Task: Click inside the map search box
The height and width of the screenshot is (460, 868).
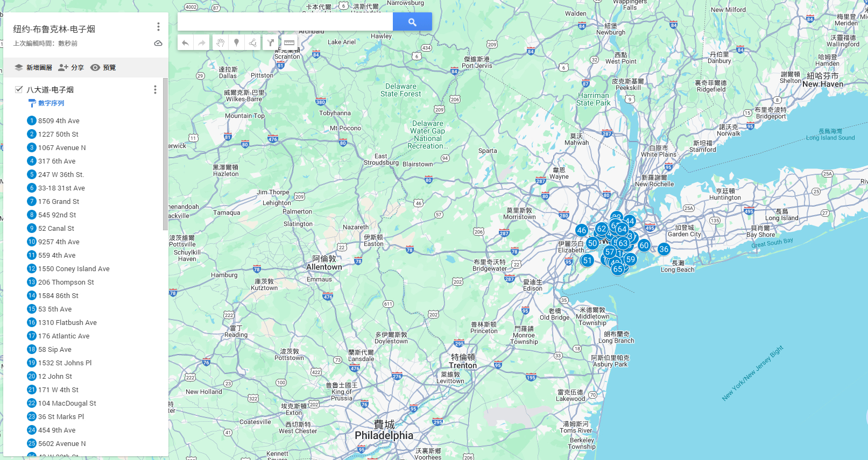Action: tap(285, 22)
